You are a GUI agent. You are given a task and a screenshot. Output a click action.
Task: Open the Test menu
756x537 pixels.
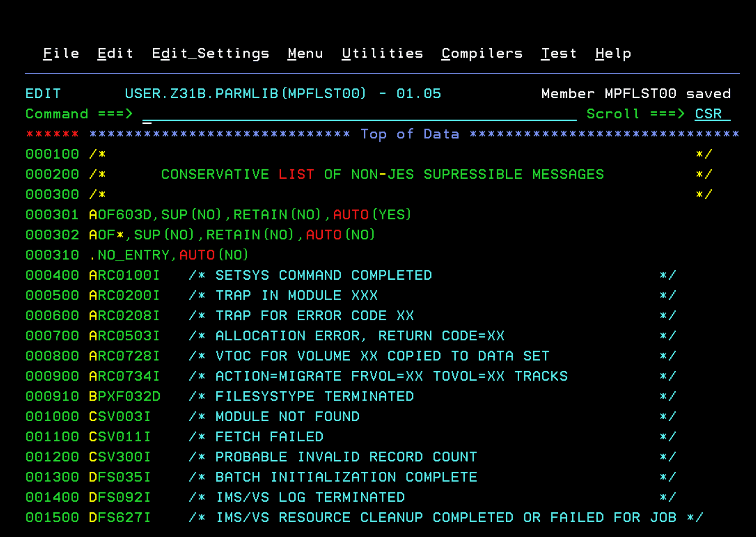558,53
